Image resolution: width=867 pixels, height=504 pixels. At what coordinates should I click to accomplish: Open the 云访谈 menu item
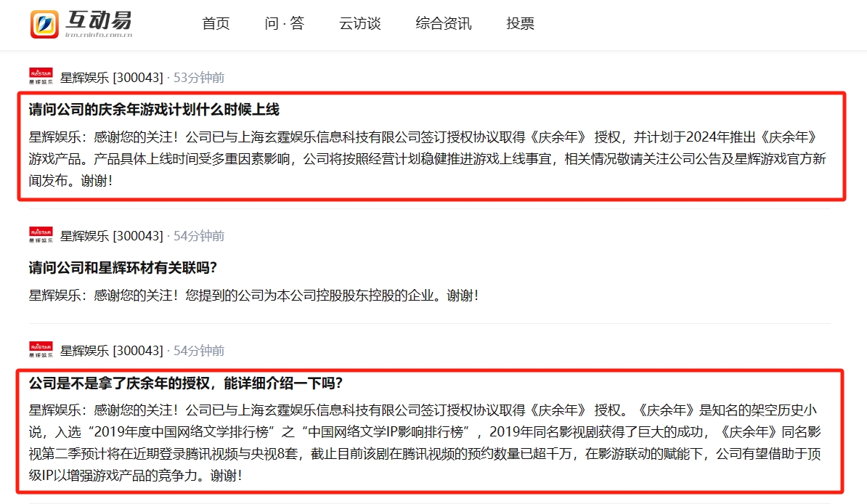pyautogui.click(x=360, y=23)
